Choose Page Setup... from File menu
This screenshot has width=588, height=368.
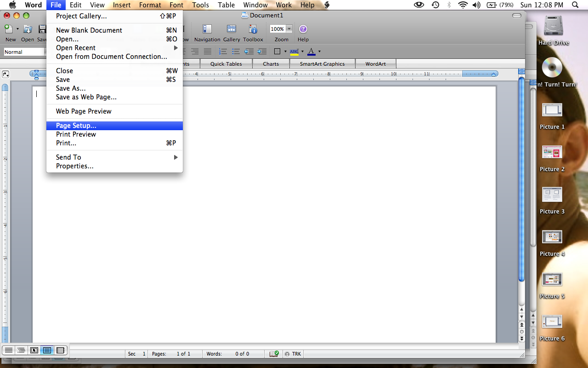[114, 126]
